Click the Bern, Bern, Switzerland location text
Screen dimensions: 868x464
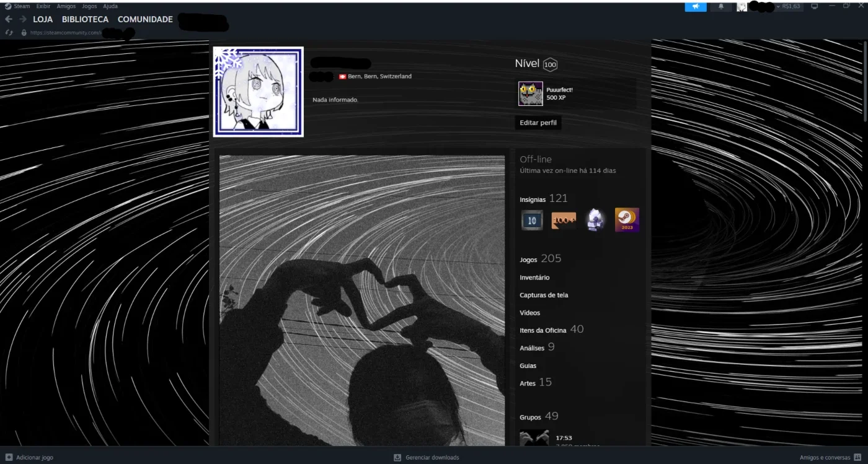click(379, 76)
